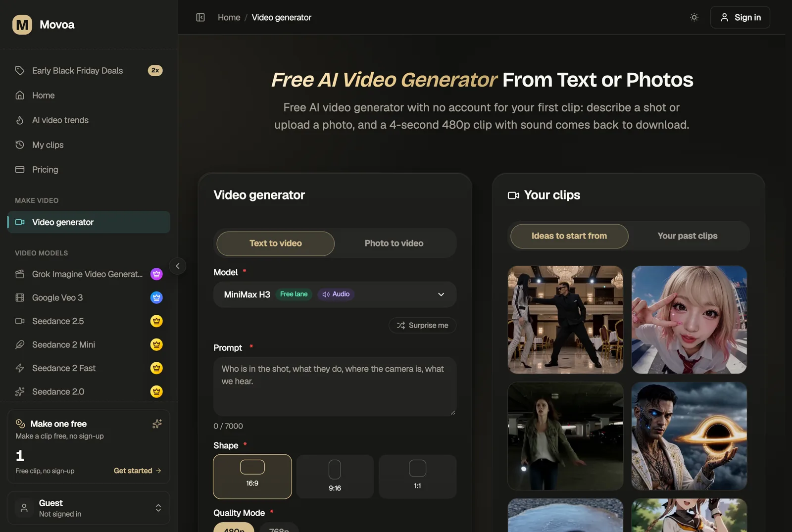
Task: Click the camera icon beside Your clips
Action: pyautogui.click(x=513, y=195)
